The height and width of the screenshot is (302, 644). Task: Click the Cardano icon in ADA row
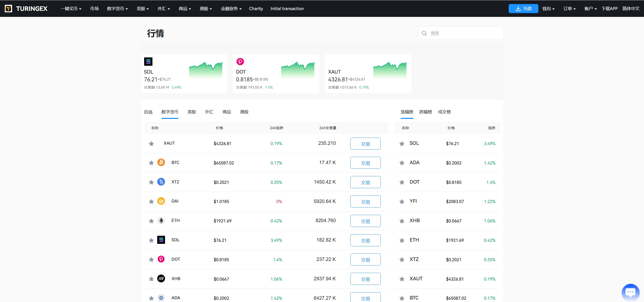(x=161, y=298)
